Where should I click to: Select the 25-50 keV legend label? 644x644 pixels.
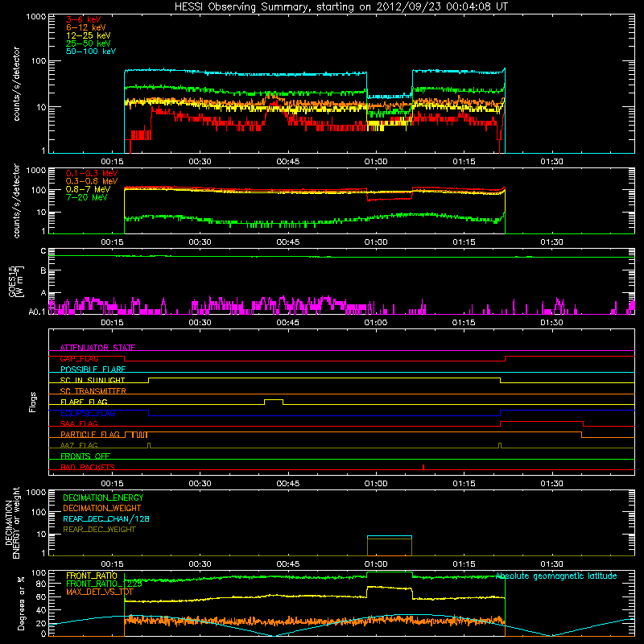pyautogui.click(x=89, y=43)
